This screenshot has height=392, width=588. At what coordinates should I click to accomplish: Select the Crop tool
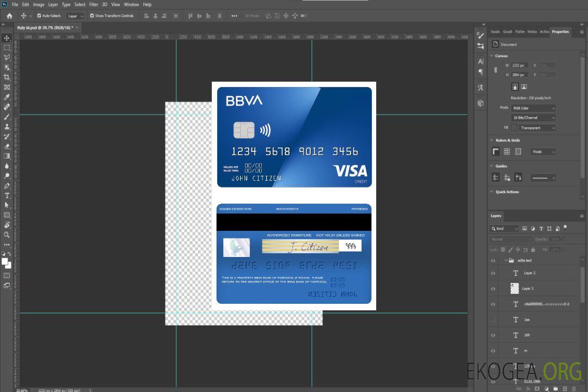coord(7,77)
